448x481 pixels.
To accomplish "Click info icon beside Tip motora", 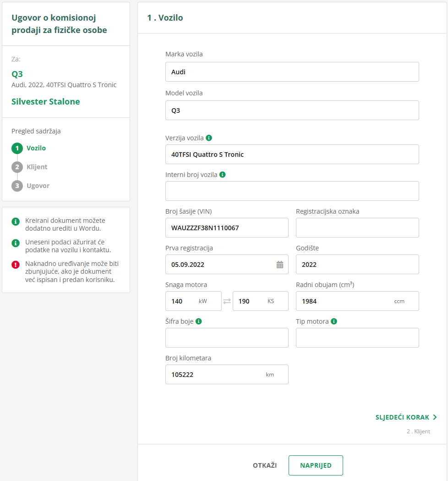I will pyautogui.click(x=334, y=321).
